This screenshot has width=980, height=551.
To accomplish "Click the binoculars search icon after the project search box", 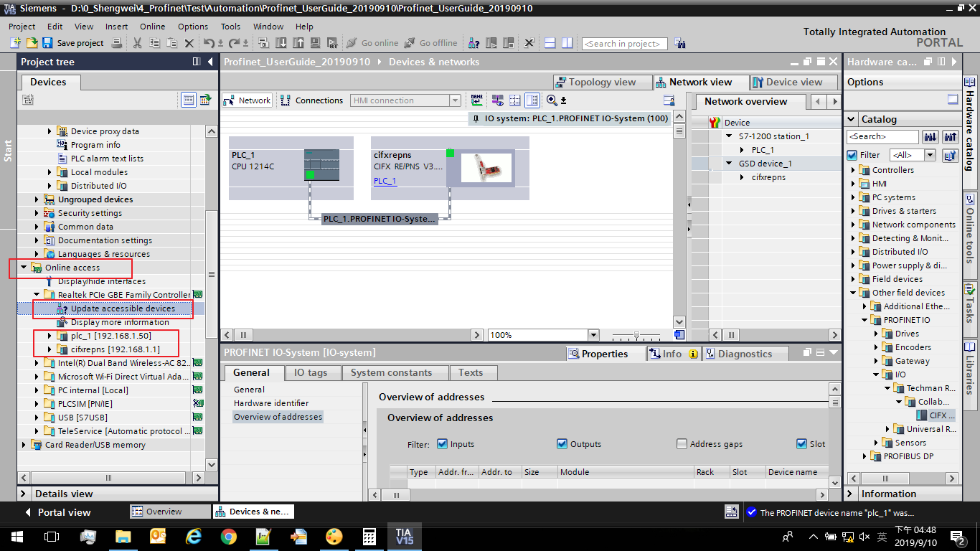I will point(679,43).
